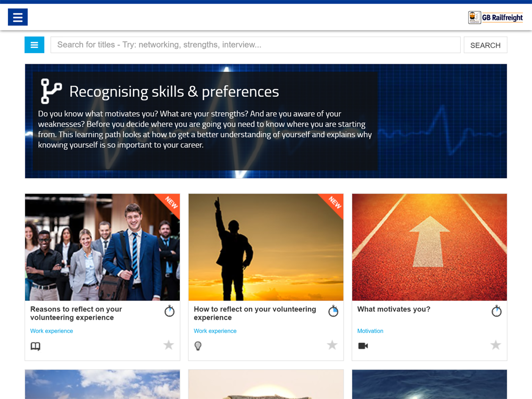
Task: Click the GB Railfreight logo
Action: click(x=495, y=18)
